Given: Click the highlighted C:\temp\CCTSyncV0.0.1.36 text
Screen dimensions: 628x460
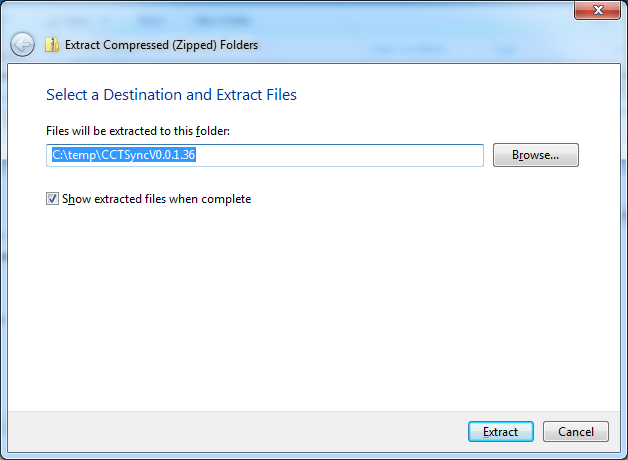Looking at the screenshot, I should pos(124,155).
